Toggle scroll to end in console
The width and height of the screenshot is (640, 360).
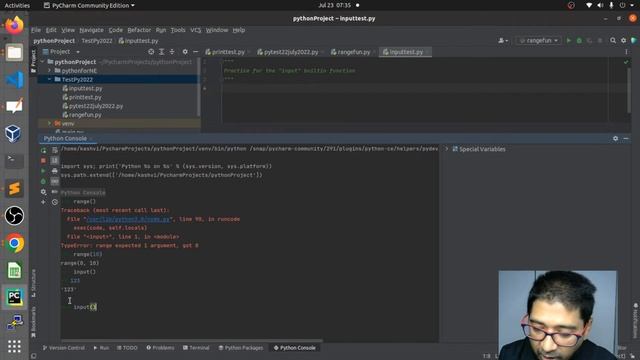pos(55,160)
